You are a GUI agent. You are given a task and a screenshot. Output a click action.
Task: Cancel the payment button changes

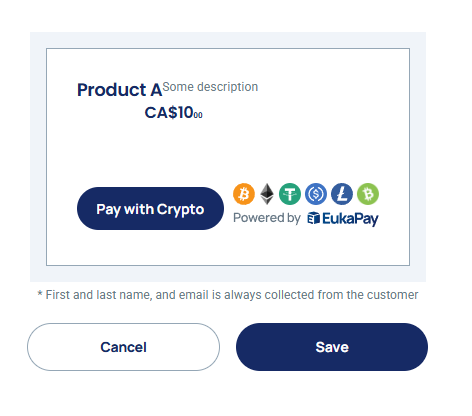(x=123, y=347)
